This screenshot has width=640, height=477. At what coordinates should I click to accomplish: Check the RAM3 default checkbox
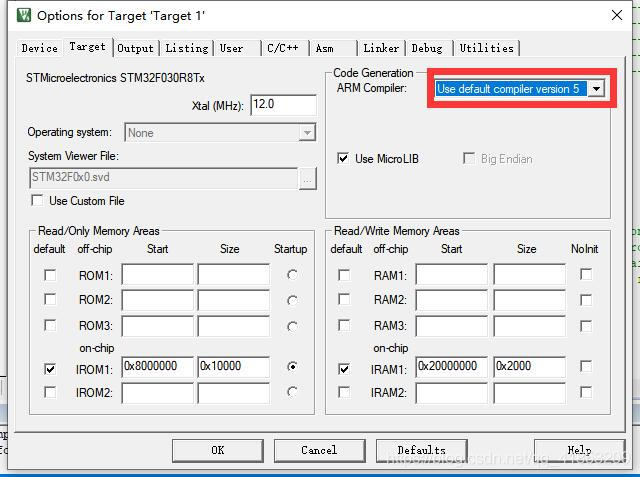(x=344, y=326)
